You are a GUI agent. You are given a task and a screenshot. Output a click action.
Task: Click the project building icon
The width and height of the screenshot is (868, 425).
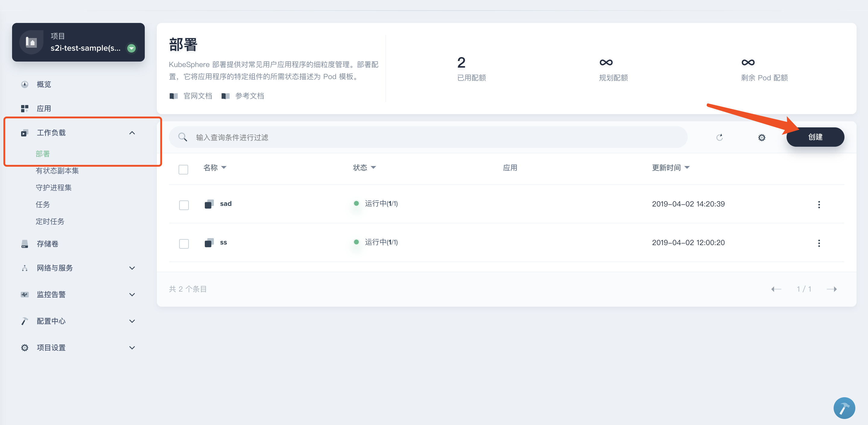[31, 42]
